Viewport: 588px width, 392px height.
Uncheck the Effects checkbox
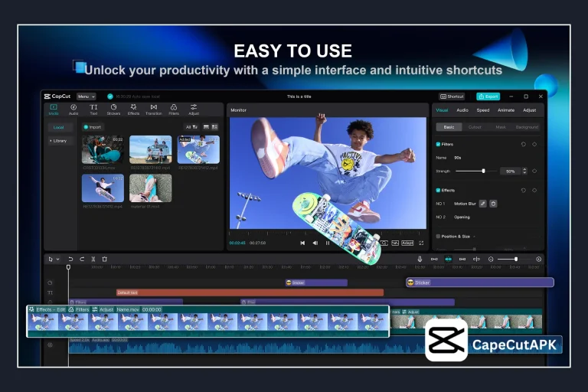point(438,190)
